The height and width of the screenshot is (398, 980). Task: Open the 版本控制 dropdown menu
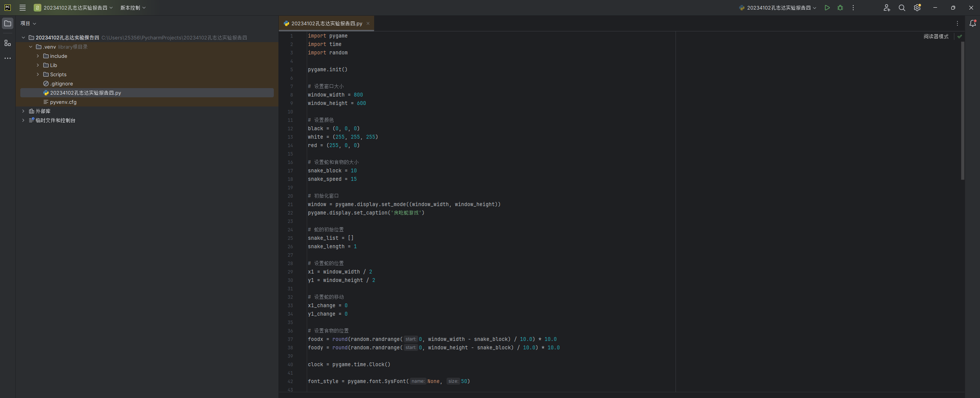coord(133,8)
